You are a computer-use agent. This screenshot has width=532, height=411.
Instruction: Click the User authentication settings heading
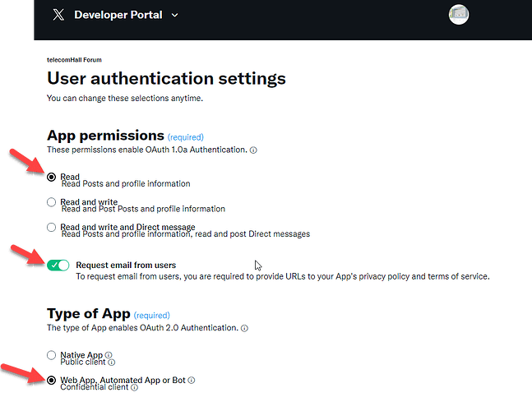click(166, 79)
